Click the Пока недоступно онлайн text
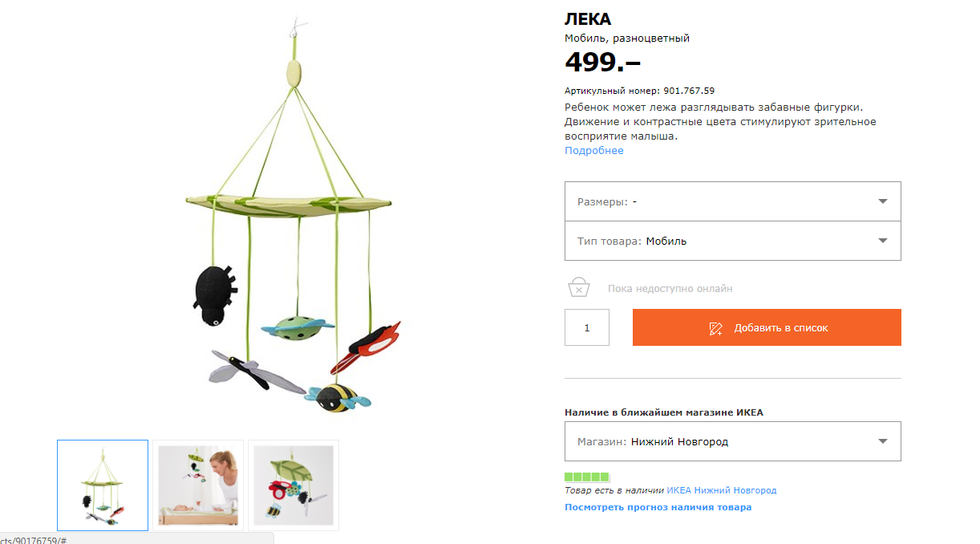980x544 pixels. (x=670, y=289)
